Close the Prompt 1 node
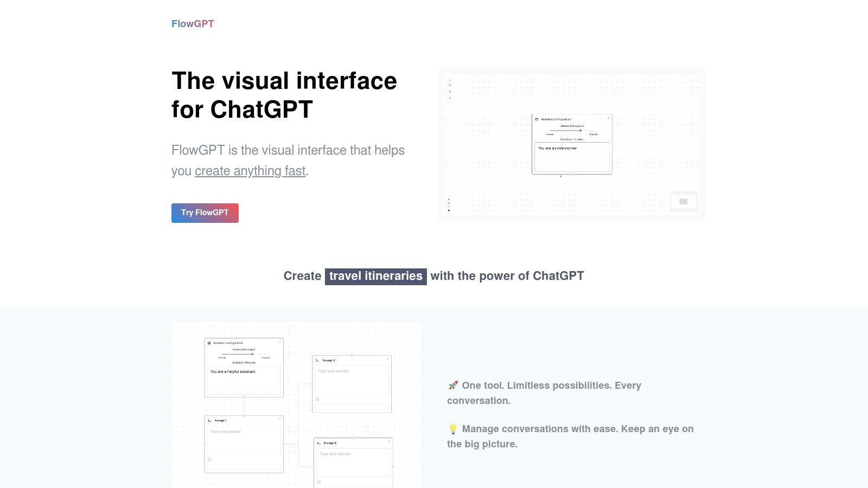This screenshot has height=488, width=868. click(280, 419)
